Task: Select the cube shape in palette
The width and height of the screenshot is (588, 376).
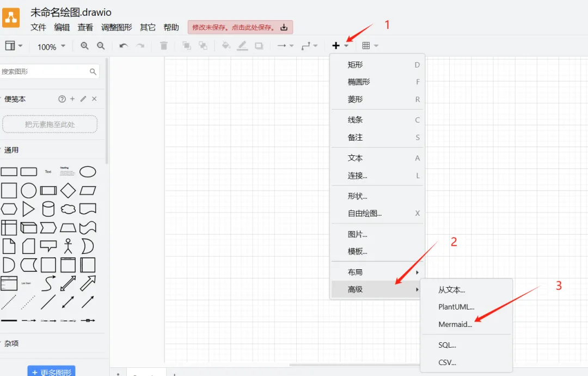Action: point(28,227)
